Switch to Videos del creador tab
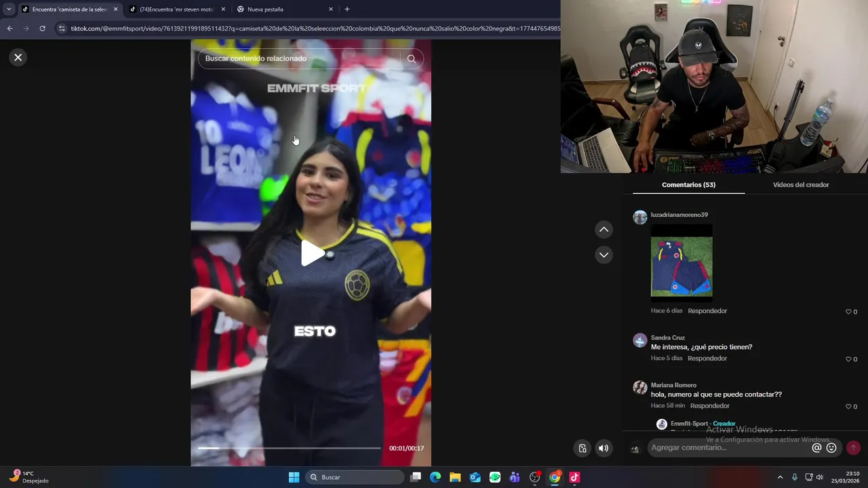This screenshot has height=488, width=868. click(801, 184)
